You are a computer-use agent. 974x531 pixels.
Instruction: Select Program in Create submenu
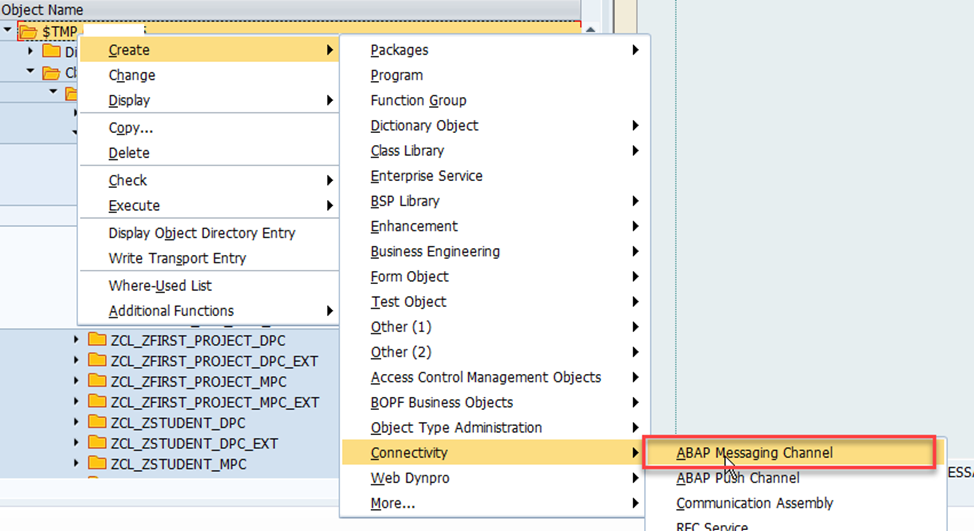(x=494, y=75)
